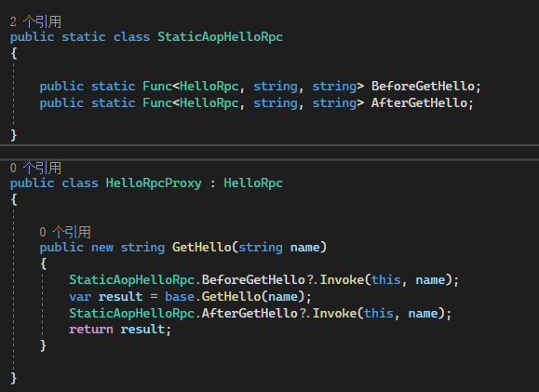Select the GetHello method name in its declaration
The width and height of the screenshot is (539, 392).
(202, 248)
